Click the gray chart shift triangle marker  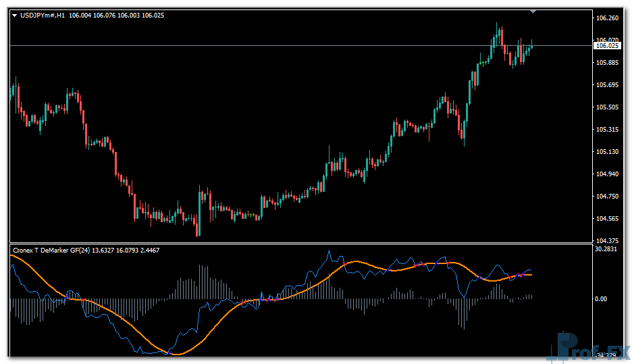533,11
